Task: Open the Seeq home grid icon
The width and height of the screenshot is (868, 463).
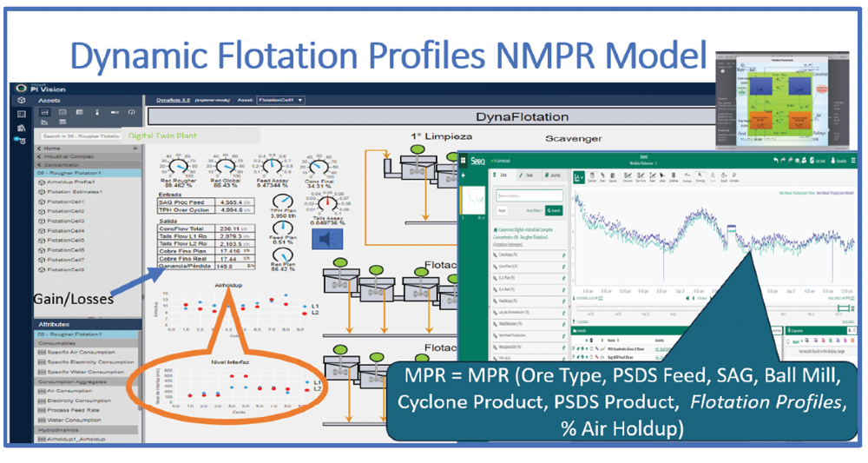Action: click(x=463, y=161)
